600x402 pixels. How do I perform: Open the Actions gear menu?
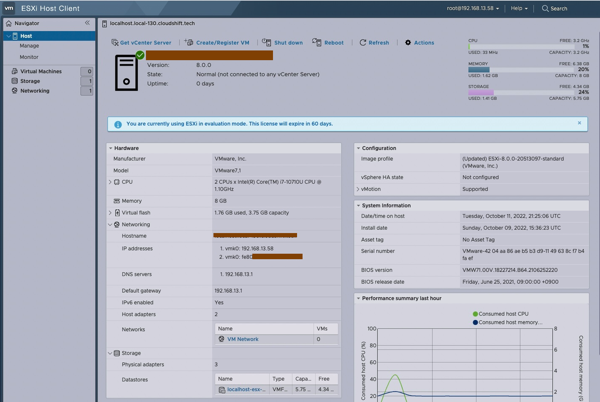click(x=419, y=42)
